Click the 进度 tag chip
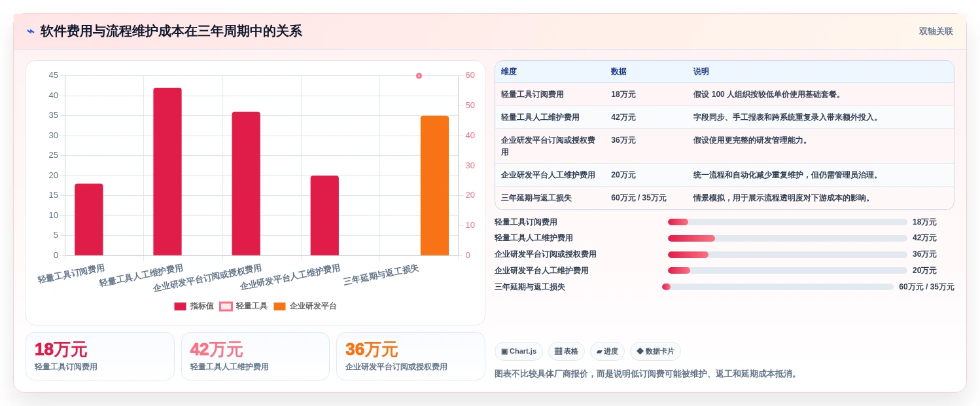Viewport: 980px width, 406px height. click(x=607, y=351)
